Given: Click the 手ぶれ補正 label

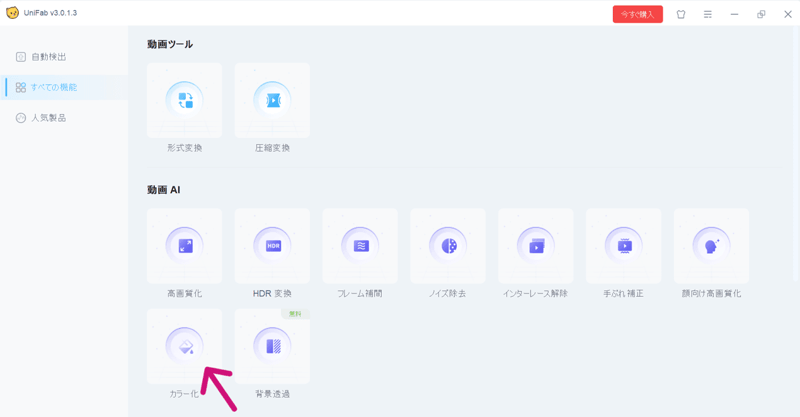Looking at the screenshot, I should pyautogui.click(x=623, y=293).
